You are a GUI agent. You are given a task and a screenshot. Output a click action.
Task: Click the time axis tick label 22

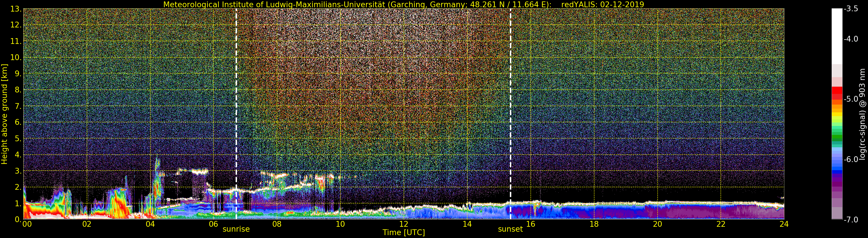pyautogui.click(x=721, y=224)
